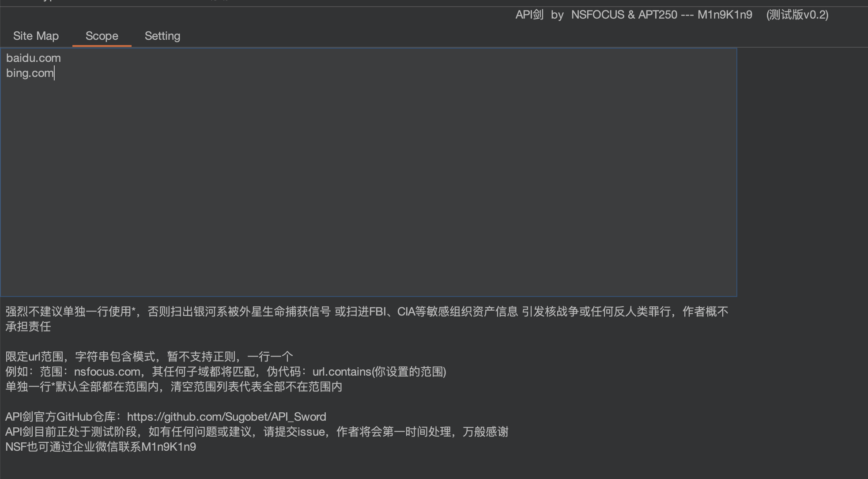This screenshot has width=868, height=479.
Task: Click the orange underline below Scope
Action: 101,46
